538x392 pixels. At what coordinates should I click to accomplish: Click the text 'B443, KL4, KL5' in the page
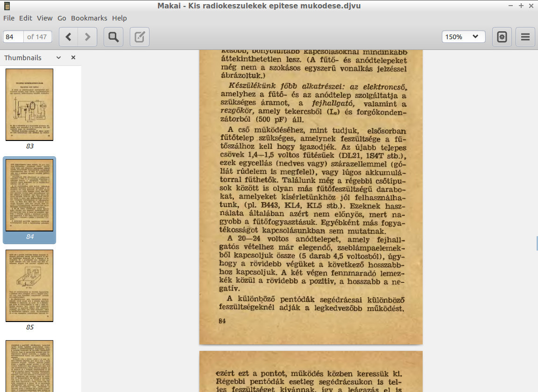tap(291, 206)
